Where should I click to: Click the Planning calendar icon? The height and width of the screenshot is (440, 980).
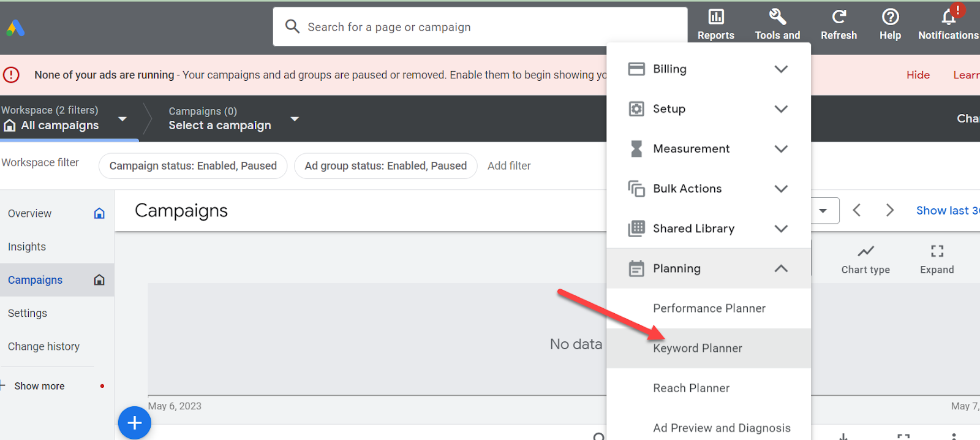point(636,268)
